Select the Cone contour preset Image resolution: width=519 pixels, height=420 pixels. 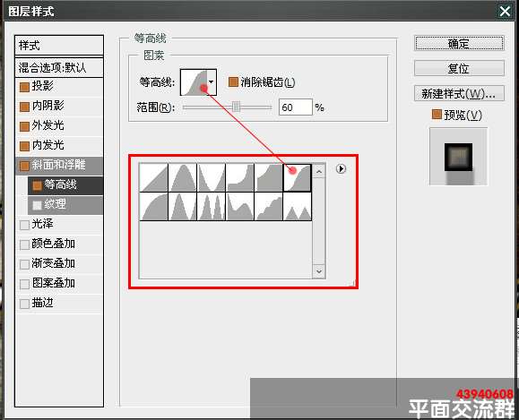coord(182,177)
